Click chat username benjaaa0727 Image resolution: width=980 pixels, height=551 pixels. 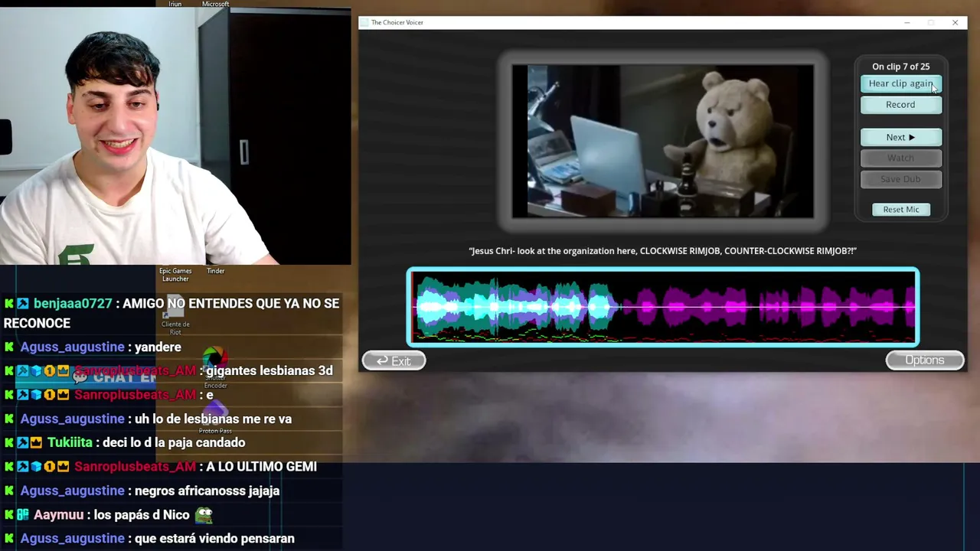[x=73, y=304]
